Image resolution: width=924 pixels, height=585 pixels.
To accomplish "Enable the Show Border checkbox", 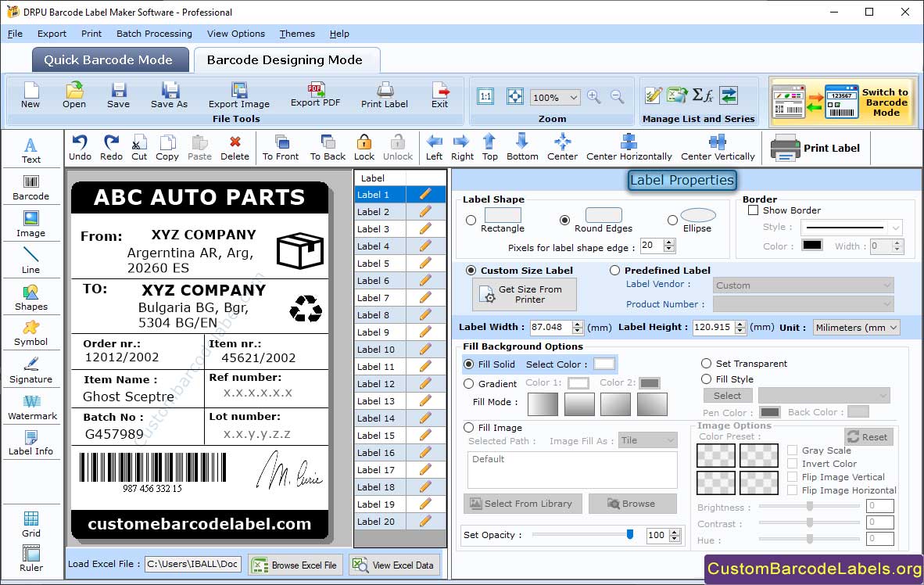I will 753,210.
